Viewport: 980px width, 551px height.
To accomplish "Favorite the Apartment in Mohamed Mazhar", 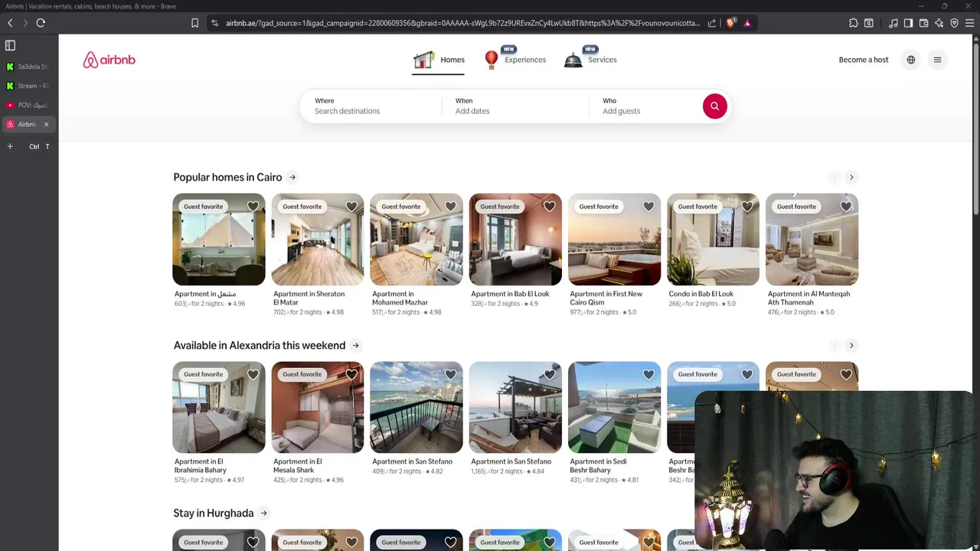I will pos(450,206).
